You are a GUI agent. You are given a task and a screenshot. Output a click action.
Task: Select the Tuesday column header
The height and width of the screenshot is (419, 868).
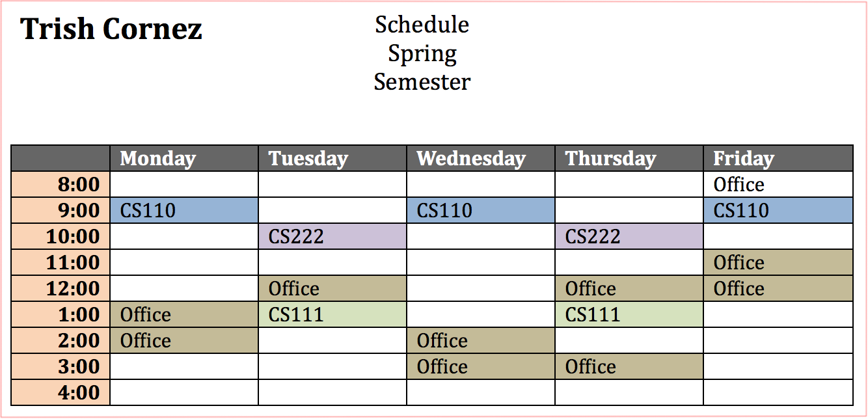(x=332, y=159)
